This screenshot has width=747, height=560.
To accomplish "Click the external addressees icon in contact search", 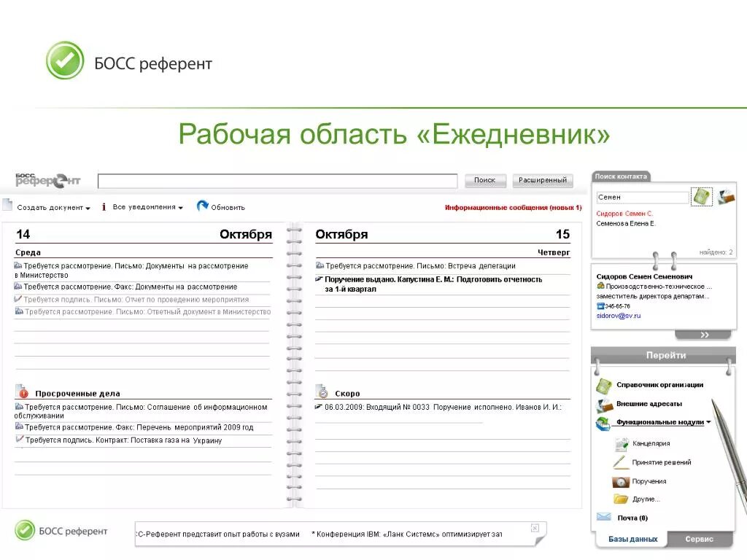I will click(x=726, y=197).
